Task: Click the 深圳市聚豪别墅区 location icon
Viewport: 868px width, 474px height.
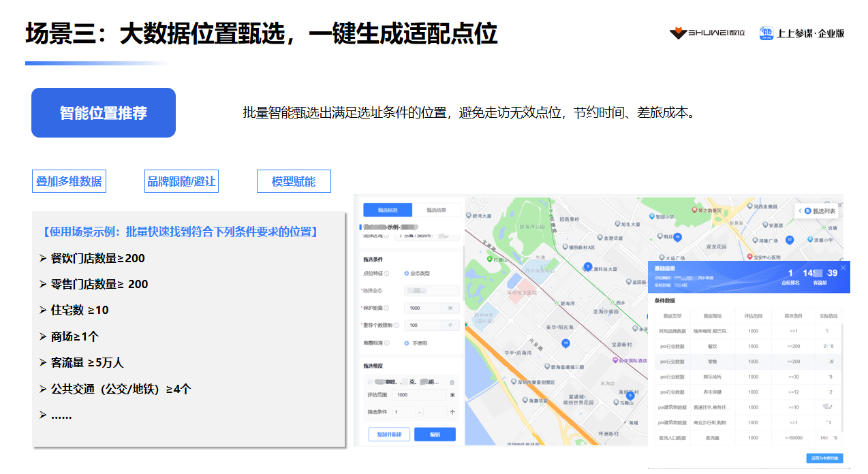Action: coord(514,381)
